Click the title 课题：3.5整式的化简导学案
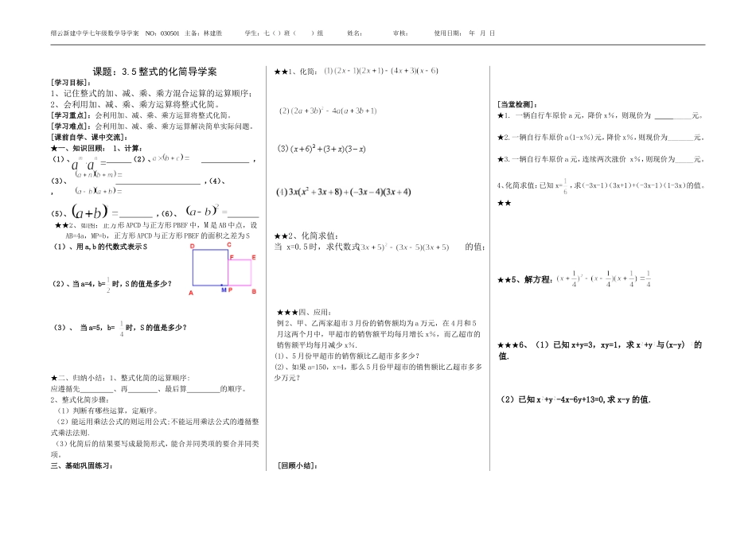The image size is (756, 537). pyautogui.click(x=154, y=72)
